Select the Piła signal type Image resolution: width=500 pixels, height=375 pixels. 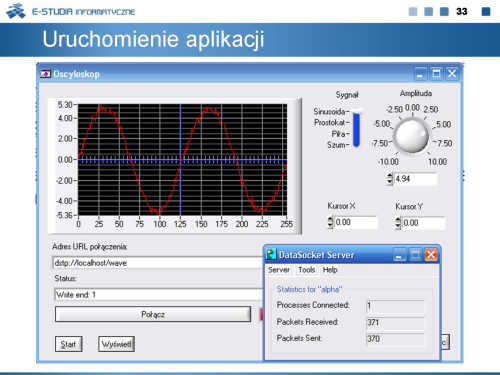(x=340, y=134)
